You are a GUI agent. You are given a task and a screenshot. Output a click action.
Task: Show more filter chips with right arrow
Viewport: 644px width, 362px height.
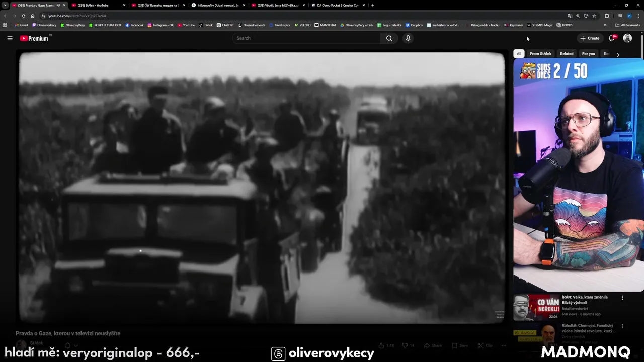pos(618,54)
